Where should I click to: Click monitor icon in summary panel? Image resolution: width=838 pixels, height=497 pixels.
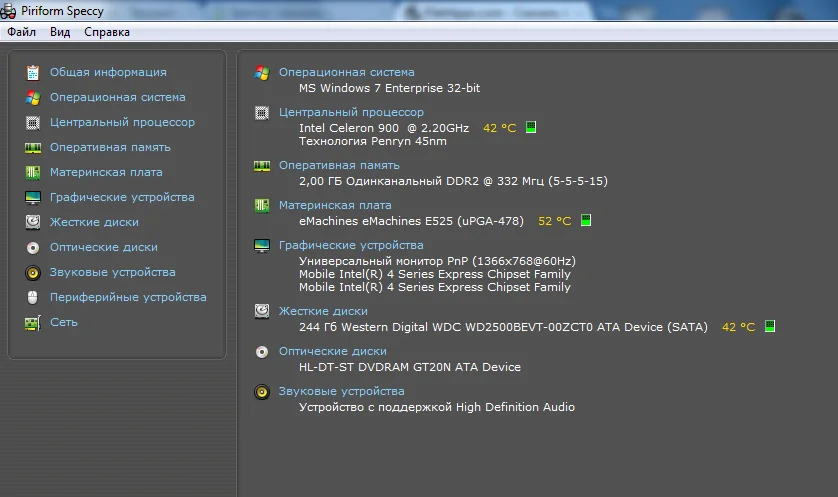[262, 246]
